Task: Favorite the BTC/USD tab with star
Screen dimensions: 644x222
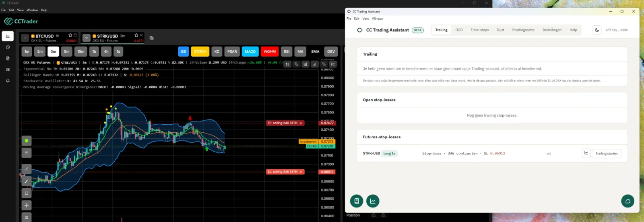Action: 70,35
